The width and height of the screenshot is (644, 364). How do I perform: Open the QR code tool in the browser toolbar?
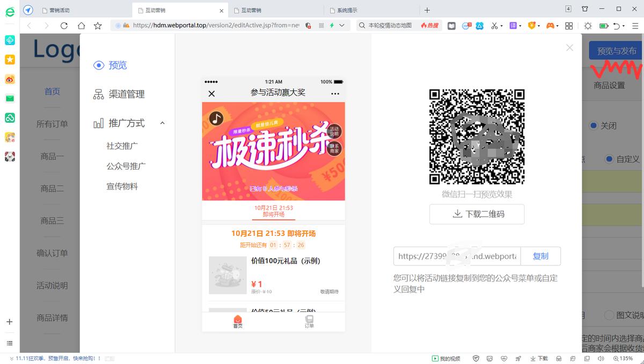pos(321,26)
